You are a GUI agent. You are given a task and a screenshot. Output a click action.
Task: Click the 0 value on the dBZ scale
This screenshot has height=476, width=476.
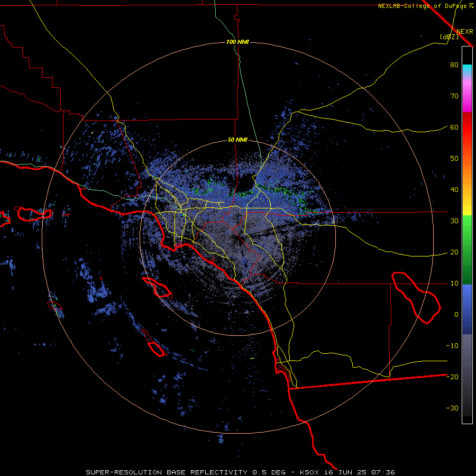pos(456,315)
